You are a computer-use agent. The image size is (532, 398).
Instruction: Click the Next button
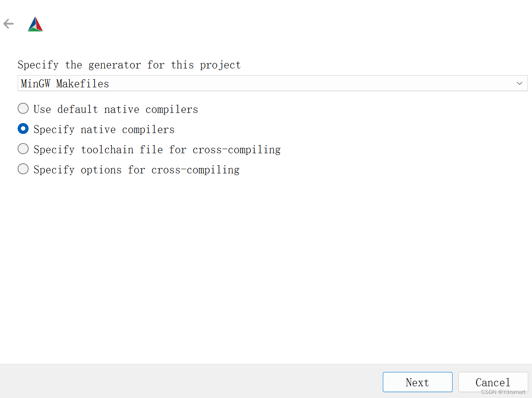(x=417, y=382)
